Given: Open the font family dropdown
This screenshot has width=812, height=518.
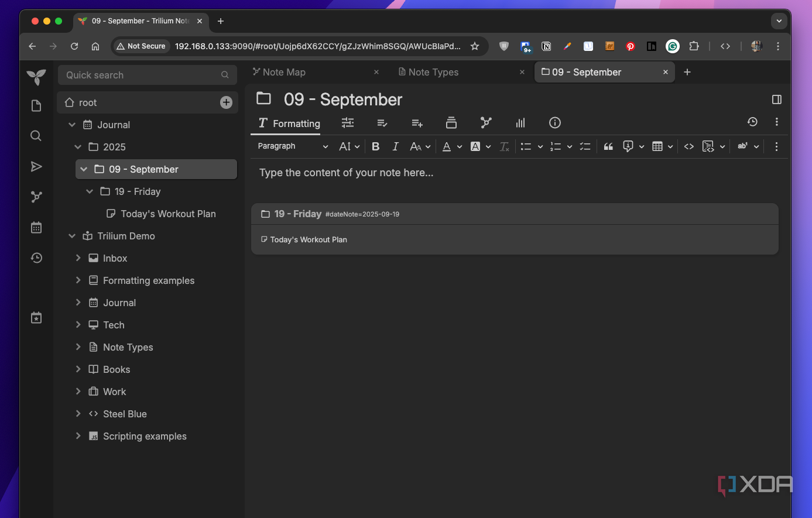Looking at the screenshot, I should 420,146.
